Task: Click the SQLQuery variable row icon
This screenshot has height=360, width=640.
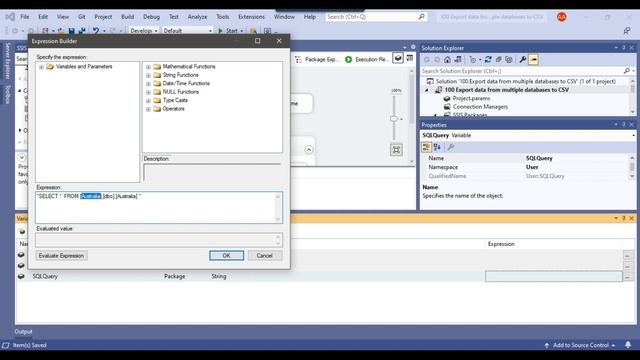Action: tap(21, 276)
